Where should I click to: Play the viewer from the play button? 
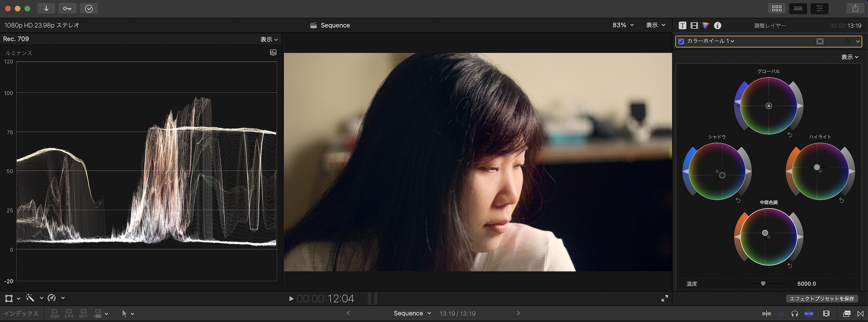291,299
